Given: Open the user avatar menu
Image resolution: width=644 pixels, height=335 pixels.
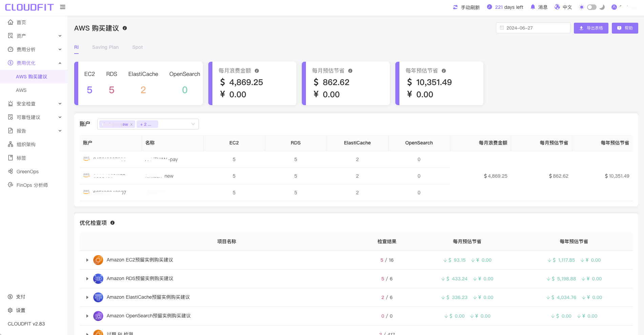Looking at the screenshot, I should coord(614,7).
